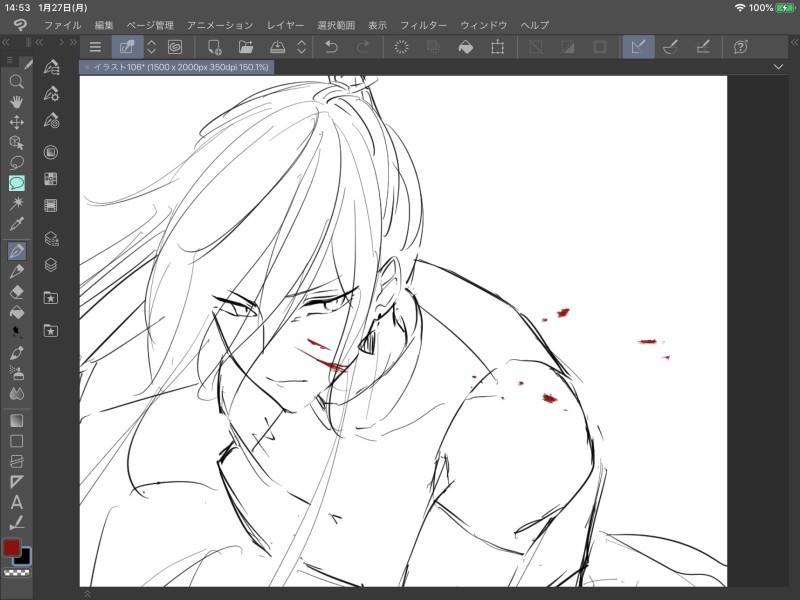Open the Color Set grid palette icon
800x600 pixels.
(x=51, y=179)
